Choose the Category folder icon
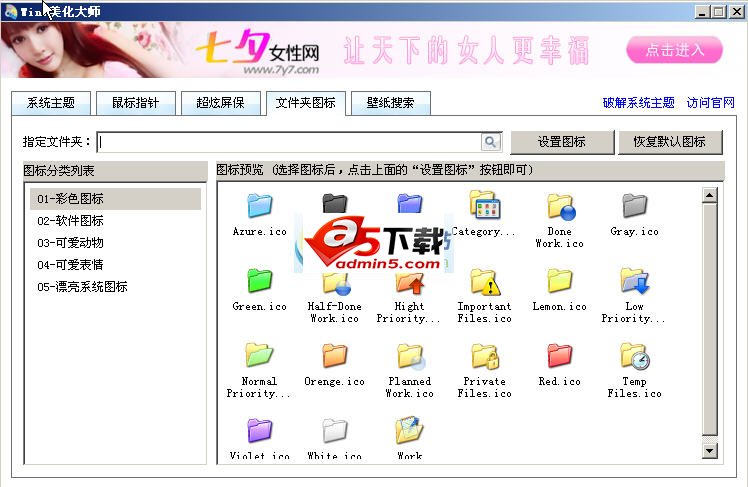Viewport: 748px width, 487px height. click(x=485, y=205)
